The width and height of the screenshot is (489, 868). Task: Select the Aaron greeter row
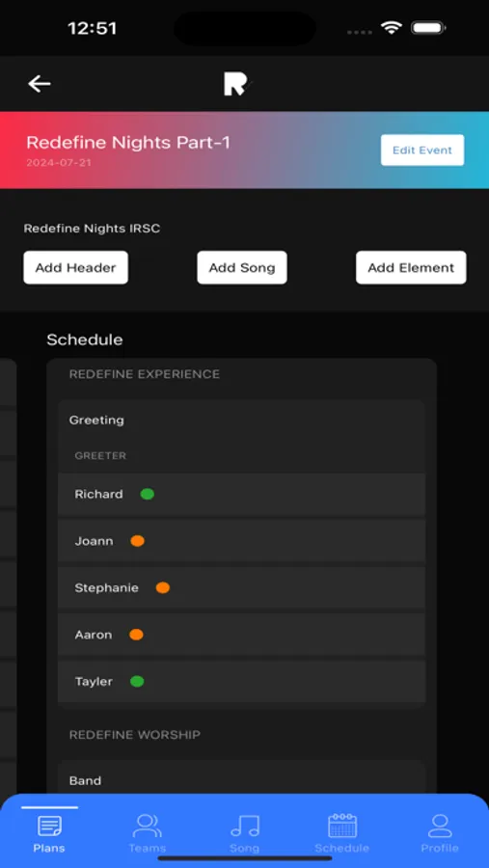click(x=241, y=635)
